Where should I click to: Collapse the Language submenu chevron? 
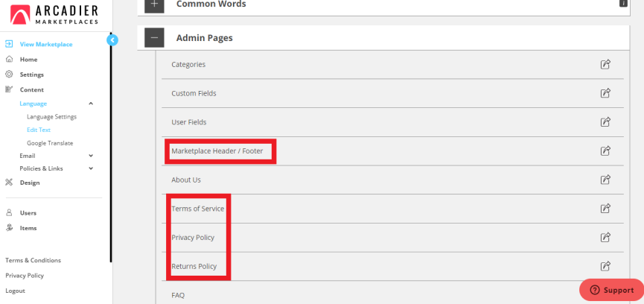(x=91, y=104)
